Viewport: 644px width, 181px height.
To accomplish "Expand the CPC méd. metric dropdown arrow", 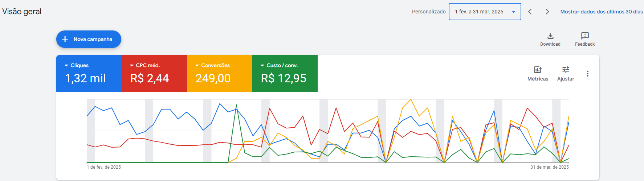I will tap(132, 66).
